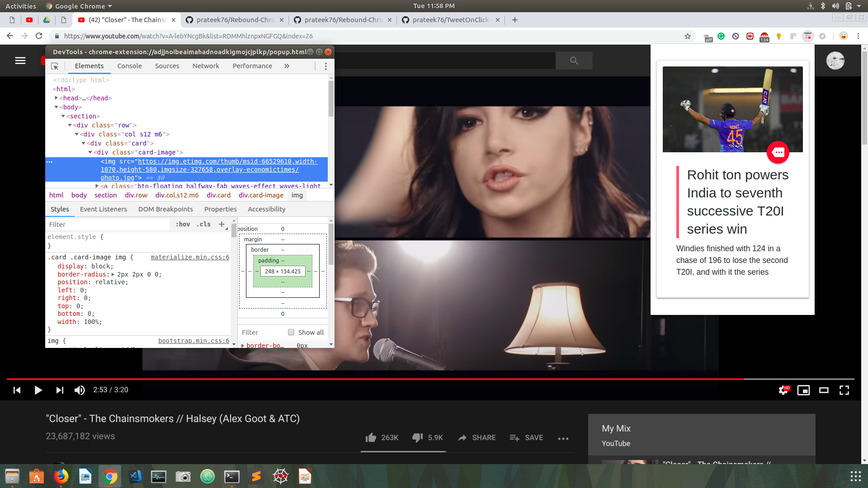The width and height of the screenshot is (868, 488).
Task: Switch to the Console tab
Action: pyautogui.click(x=129, y=66)
